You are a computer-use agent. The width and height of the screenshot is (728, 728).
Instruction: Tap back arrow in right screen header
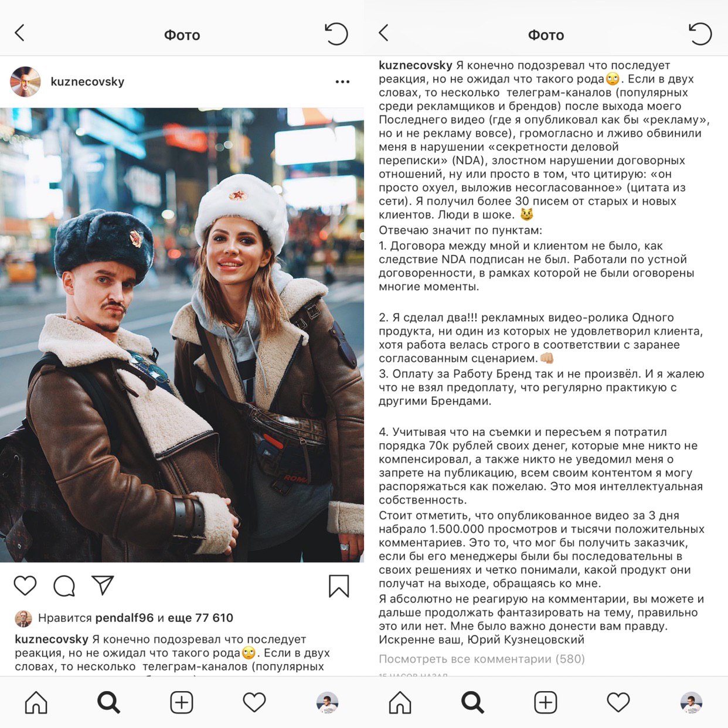tap(384, 33)
